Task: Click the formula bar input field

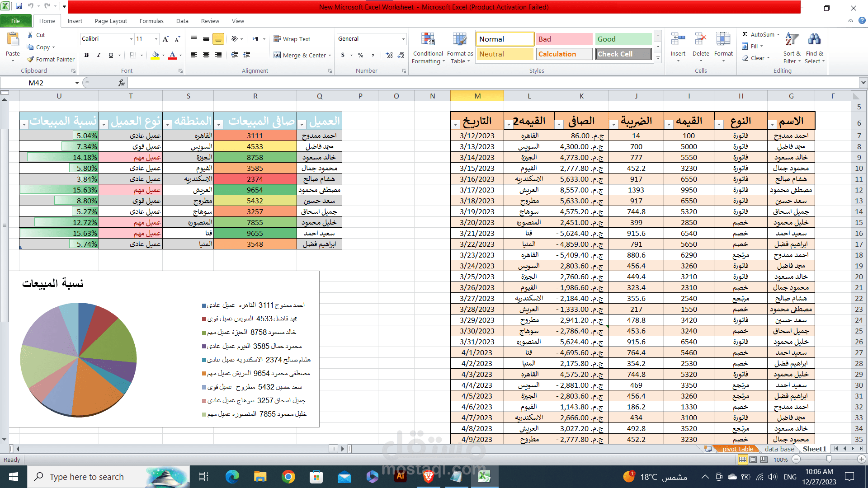Action: 493,83
